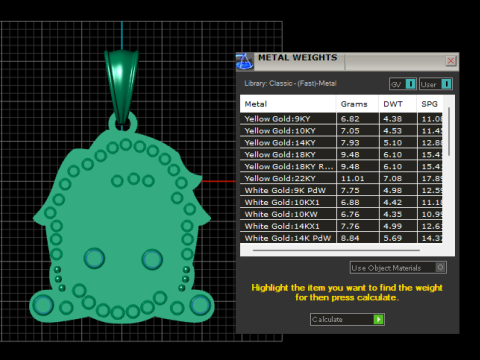Sort by the Metal column header
Screen dimensions: 480x360
(x=288, y=104)
